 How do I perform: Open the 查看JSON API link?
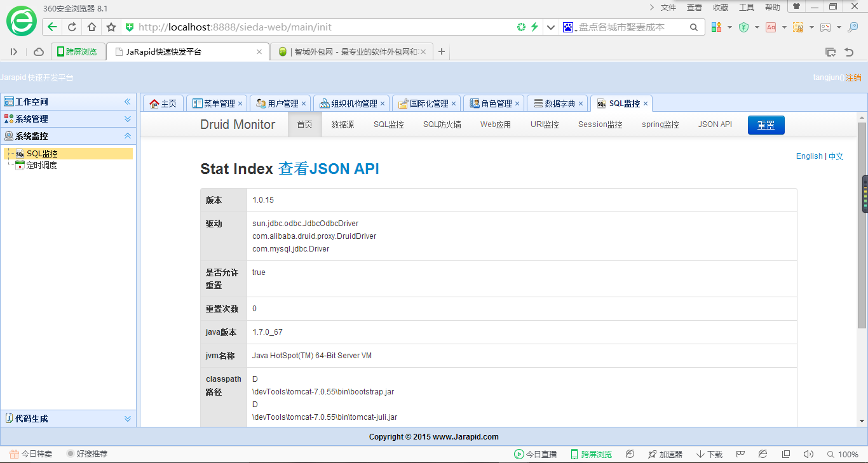tap(329, 168)
